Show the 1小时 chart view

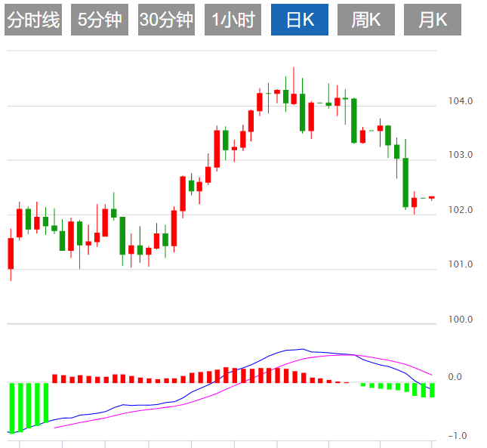233,20
